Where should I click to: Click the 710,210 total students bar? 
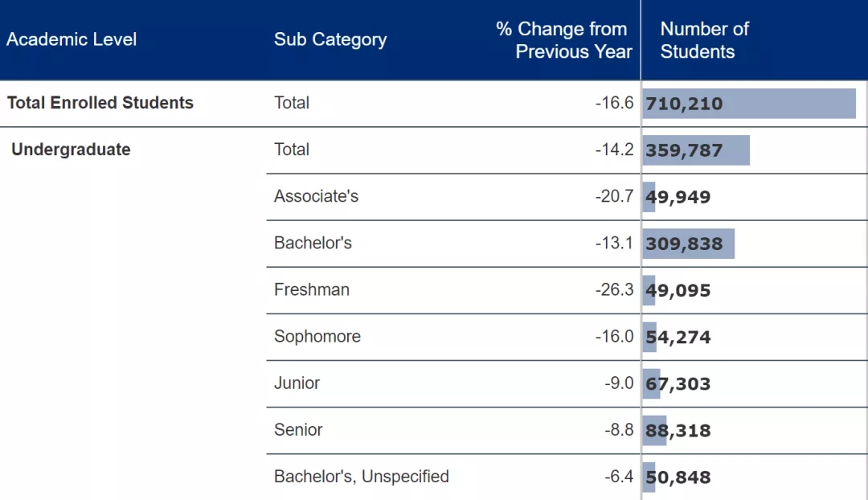749,104
